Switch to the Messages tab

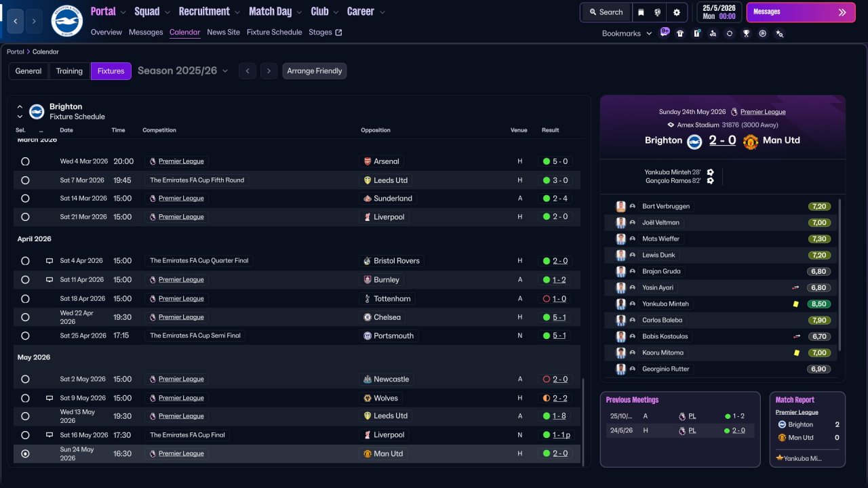[x=146, y=32]
